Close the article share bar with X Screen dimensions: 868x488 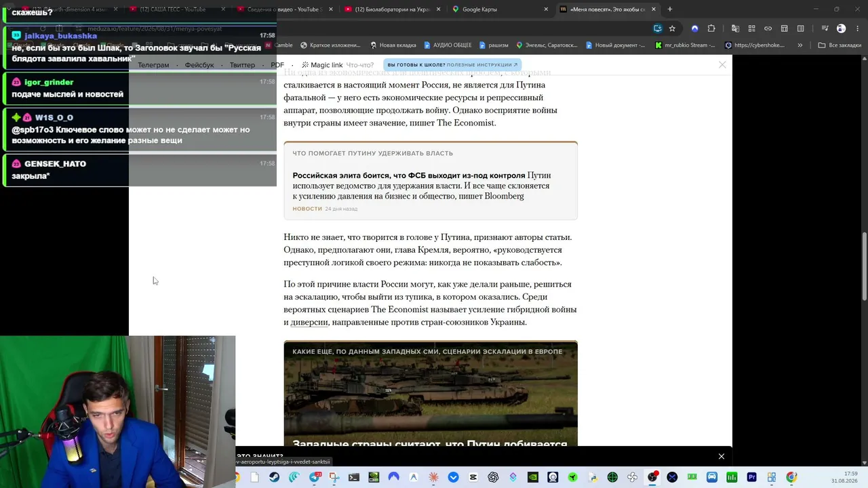coord(722,64)
